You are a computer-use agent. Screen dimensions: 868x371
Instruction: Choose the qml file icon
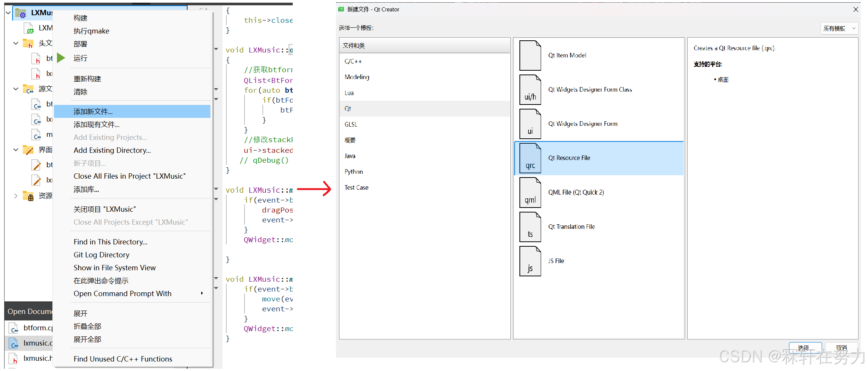pyautogui.click(x=530, y=192)
